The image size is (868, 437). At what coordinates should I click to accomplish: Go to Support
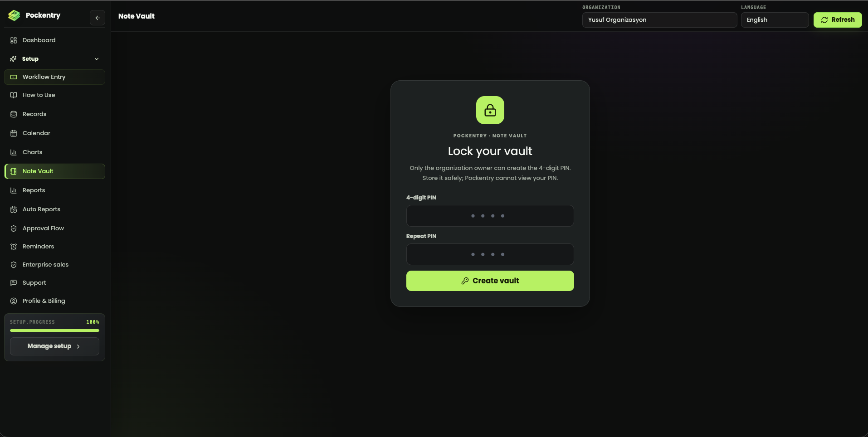click(x=54, y=283)
